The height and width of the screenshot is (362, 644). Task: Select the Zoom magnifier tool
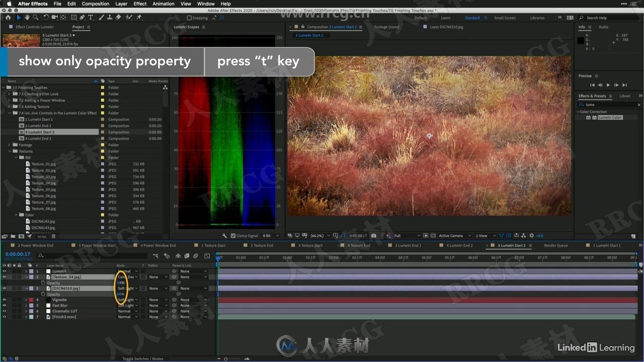[x=35, y=17]
